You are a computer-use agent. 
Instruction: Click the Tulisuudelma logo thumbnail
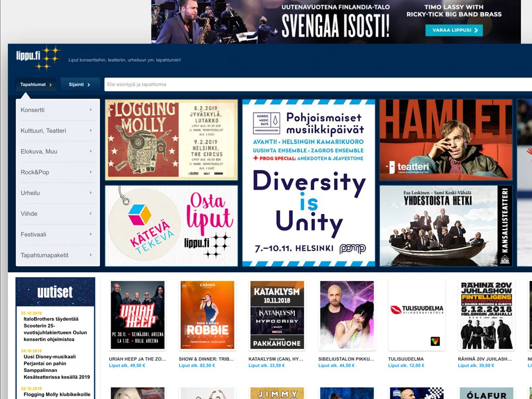click(417, 315)
